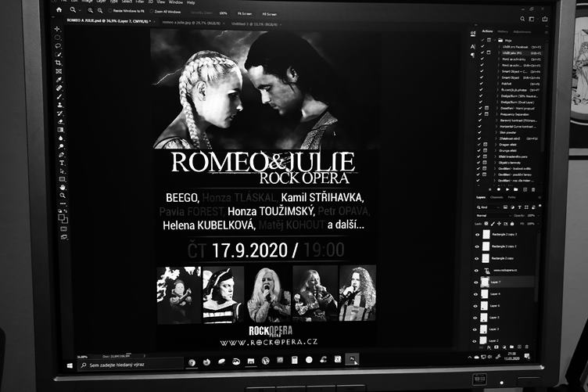Click the Home icon in options bar
Screen dimensions: 588x392
coord(59,10)
